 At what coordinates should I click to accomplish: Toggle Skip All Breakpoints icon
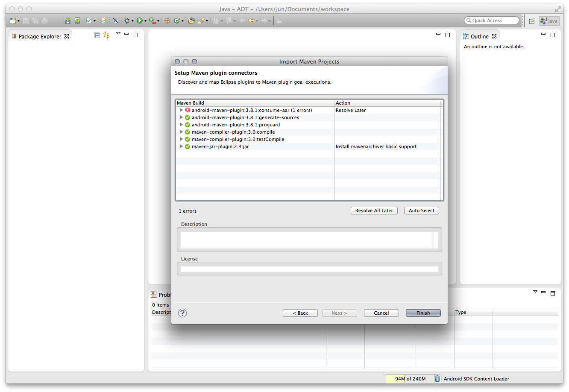point(115,20)
